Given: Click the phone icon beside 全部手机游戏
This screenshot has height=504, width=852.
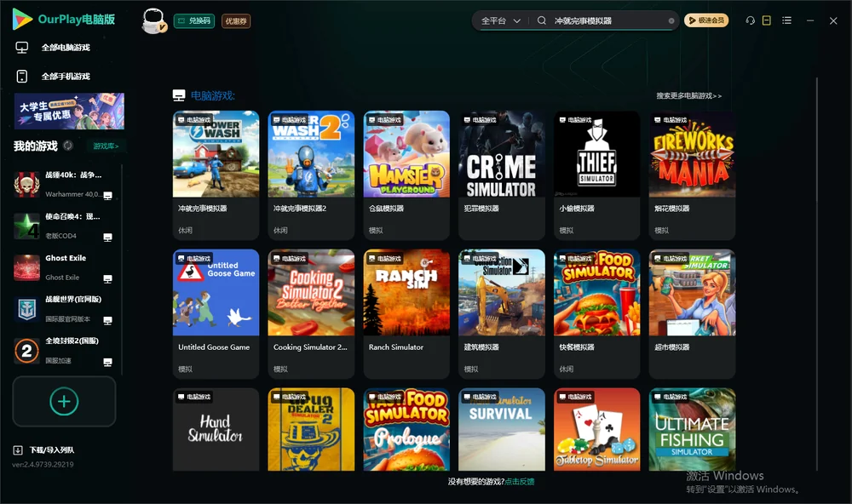Looking at the screenshot, I should point(22,76).
